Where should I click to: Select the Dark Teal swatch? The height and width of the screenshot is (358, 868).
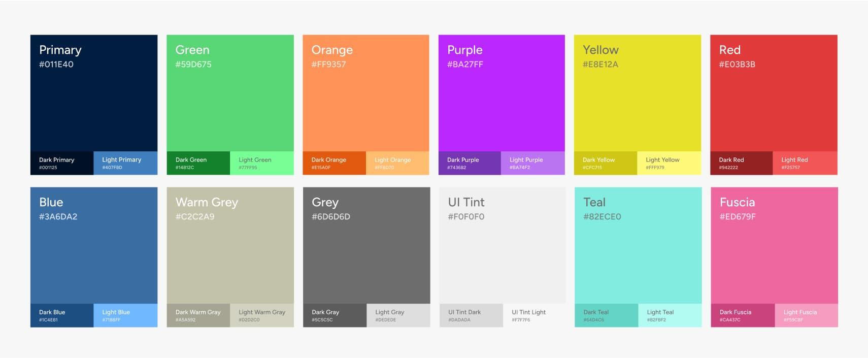[x=606, y=315]
